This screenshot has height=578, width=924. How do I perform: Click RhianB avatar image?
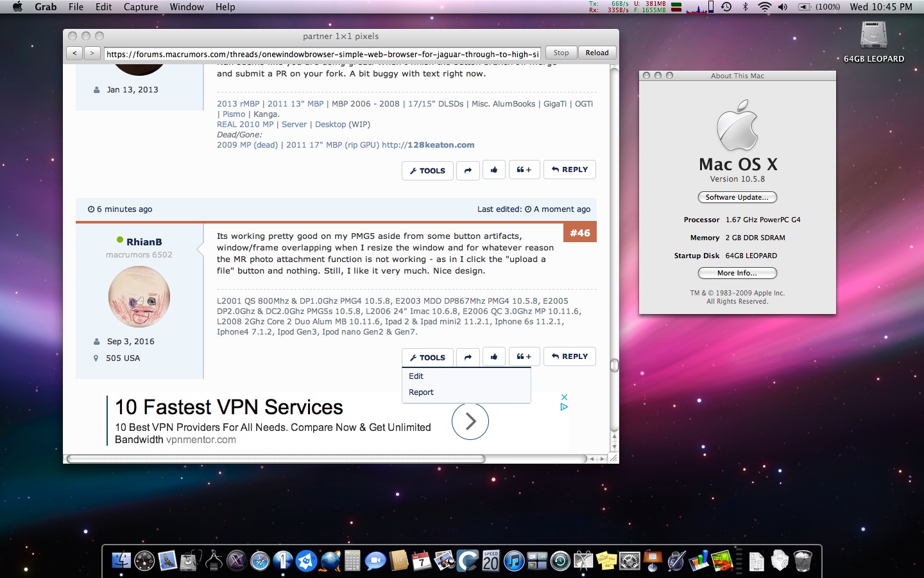pyautogui.click(x=139, y=297)
